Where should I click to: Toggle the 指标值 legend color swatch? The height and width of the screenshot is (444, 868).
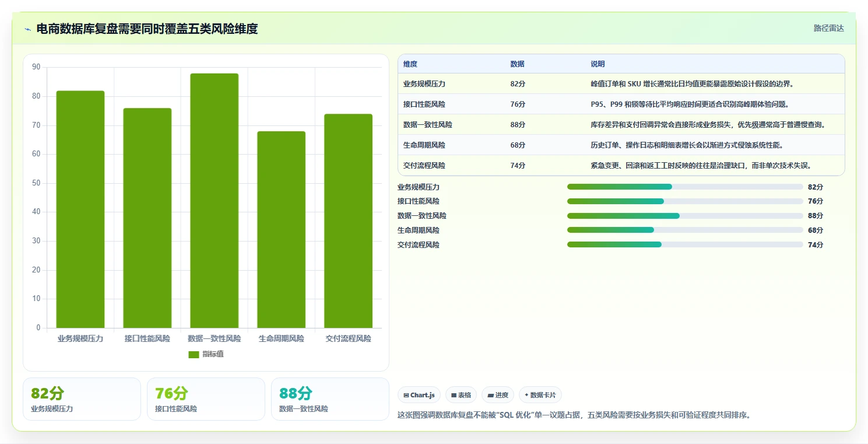pos(194,355)
